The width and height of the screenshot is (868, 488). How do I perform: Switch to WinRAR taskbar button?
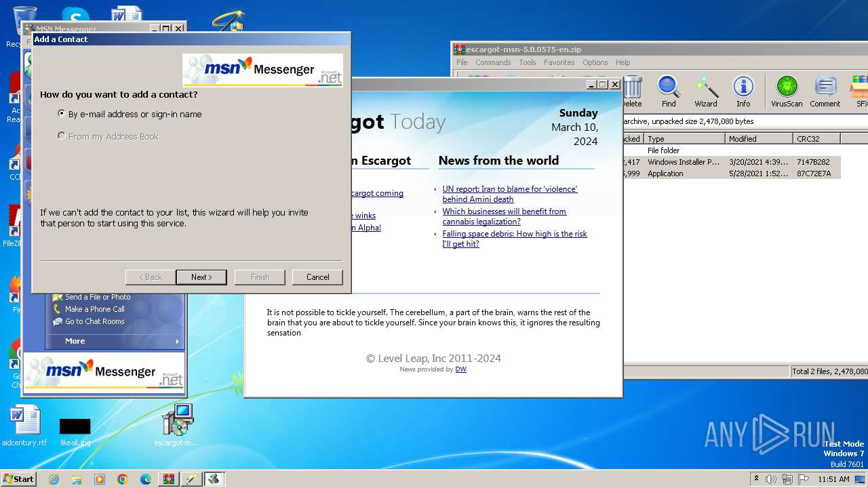click(169, 479)
